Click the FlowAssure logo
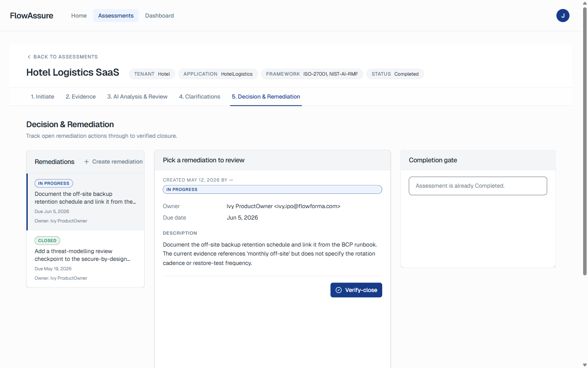 31,16
